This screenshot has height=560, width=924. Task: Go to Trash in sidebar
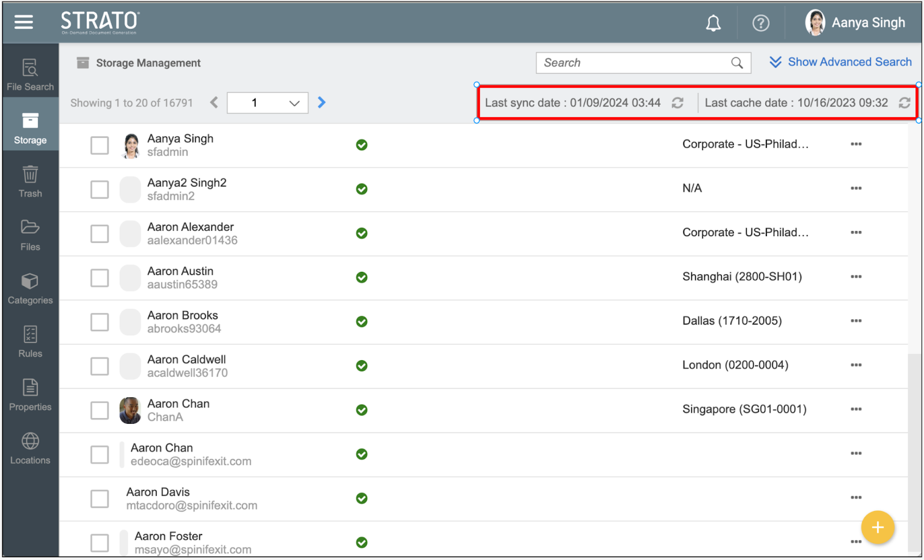coord(30,181)
